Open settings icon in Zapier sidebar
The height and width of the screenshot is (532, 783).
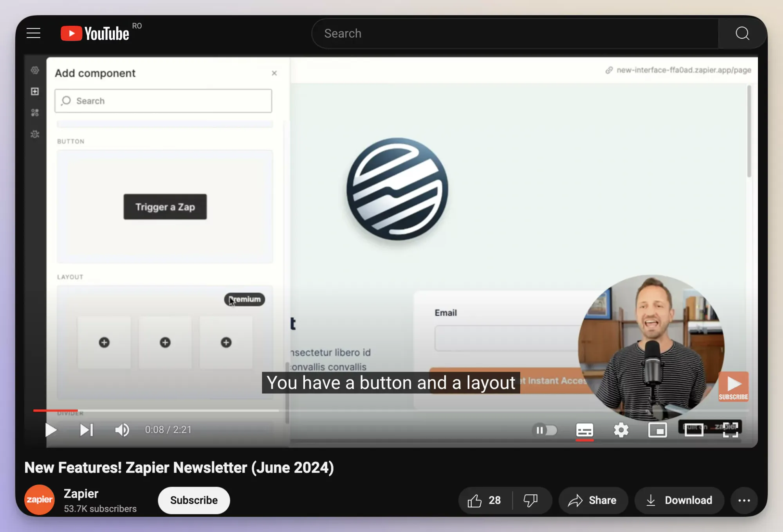35,70
